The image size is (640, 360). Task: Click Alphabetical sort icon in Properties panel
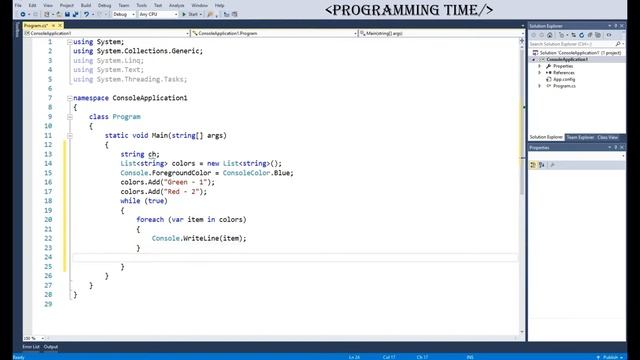click(x=542, y=165)
